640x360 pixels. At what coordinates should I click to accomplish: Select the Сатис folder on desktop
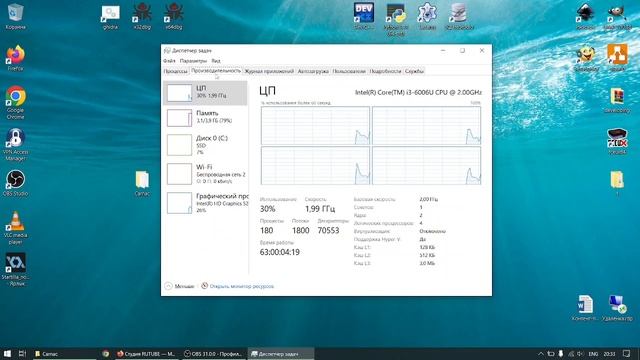pyautogui.click(x=142, y=183)
